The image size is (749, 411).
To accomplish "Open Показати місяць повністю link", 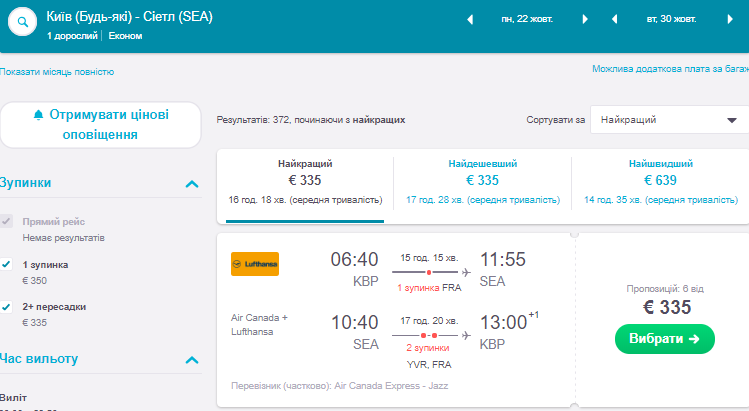I will tap(57, 72).
